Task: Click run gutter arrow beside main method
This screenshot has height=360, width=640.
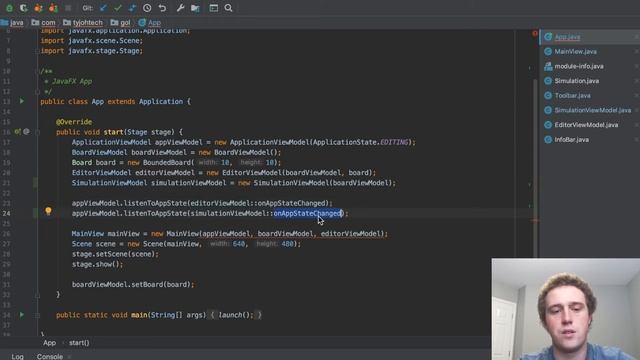Action: click(22, 314)
